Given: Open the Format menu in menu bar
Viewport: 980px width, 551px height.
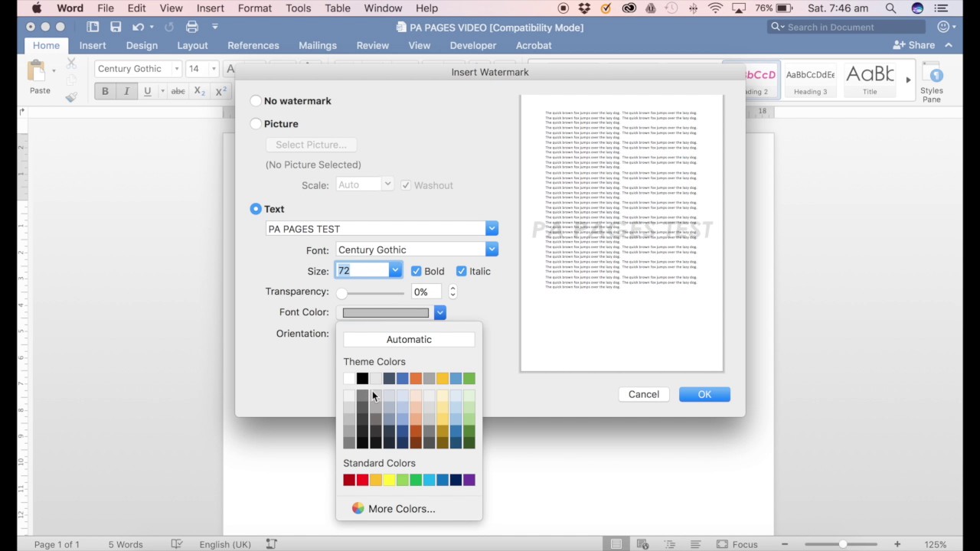Looking at the screenshot, I should click(x=254, y=8).
